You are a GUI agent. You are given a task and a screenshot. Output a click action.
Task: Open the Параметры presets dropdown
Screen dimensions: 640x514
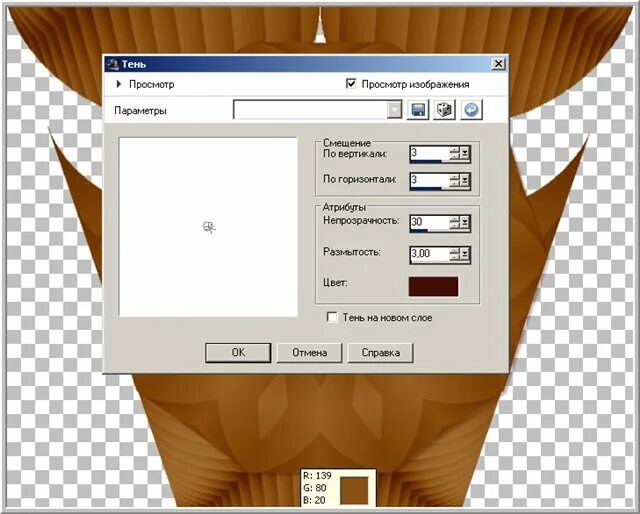point(394,110)
